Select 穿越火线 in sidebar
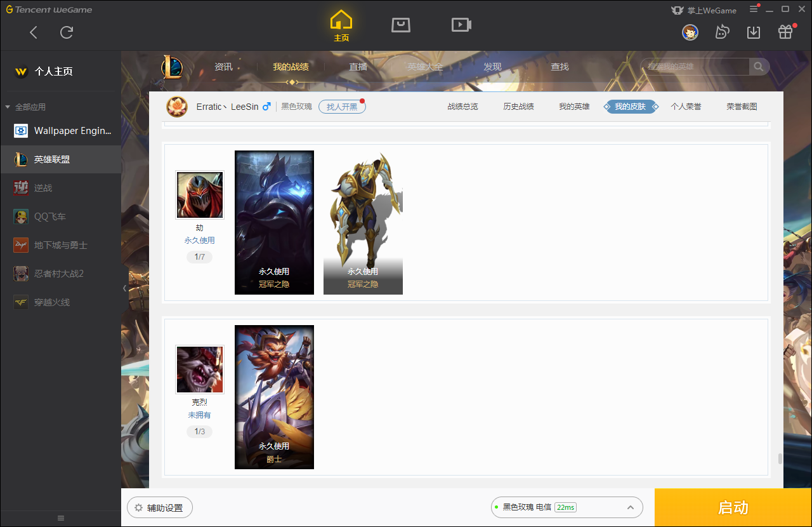The image size is (812, 527). click(x=60, y=302)
